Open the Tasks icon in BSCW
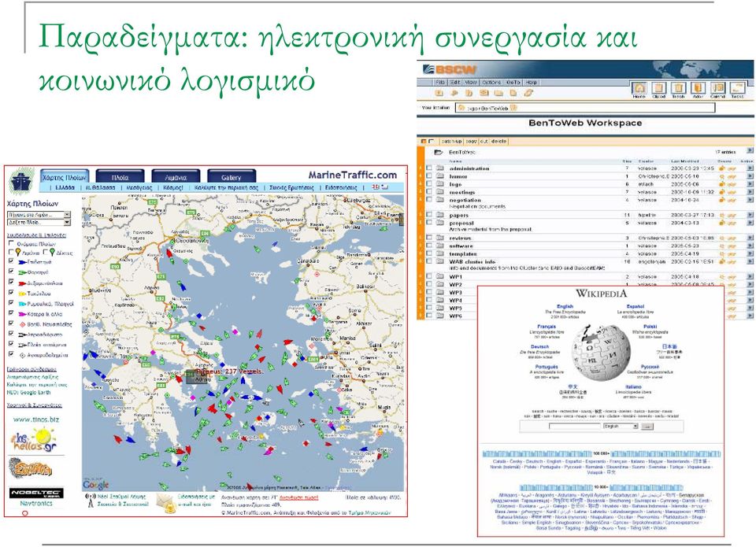756x547 pixels. pos(738,88)
